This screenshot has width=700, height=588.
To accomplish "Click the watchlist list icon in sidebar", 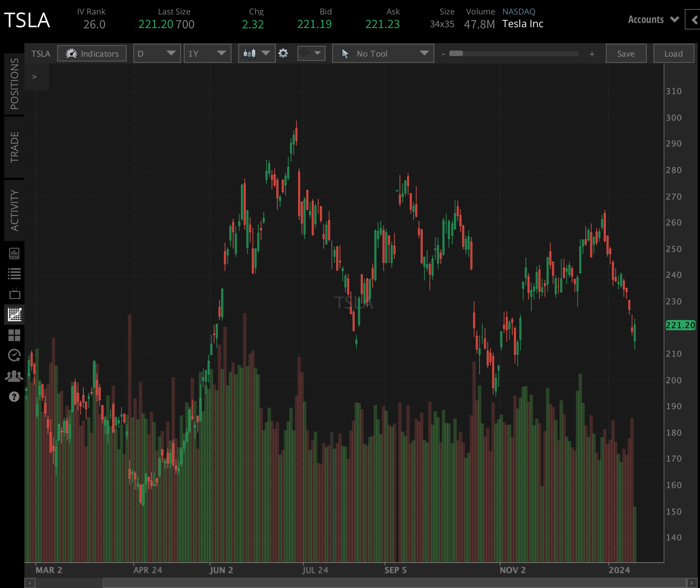I will (14, 274).
